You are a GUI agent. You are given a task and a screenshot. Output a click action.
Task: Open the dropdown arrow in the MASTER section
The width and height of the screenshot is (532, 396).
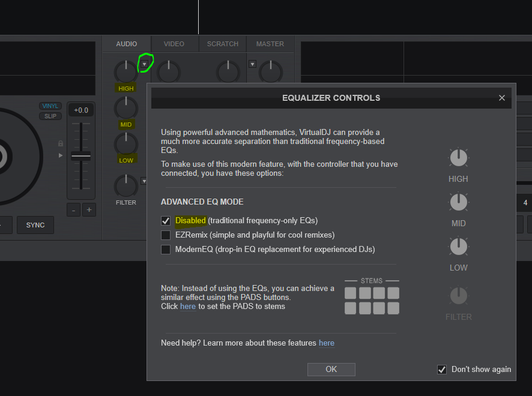[252, 64]
